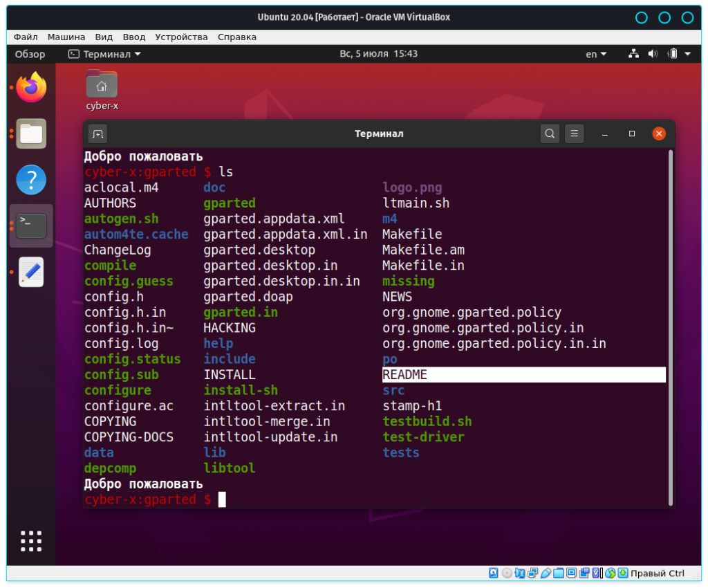Launch Firefox from the dock

[x=31, y=88]
